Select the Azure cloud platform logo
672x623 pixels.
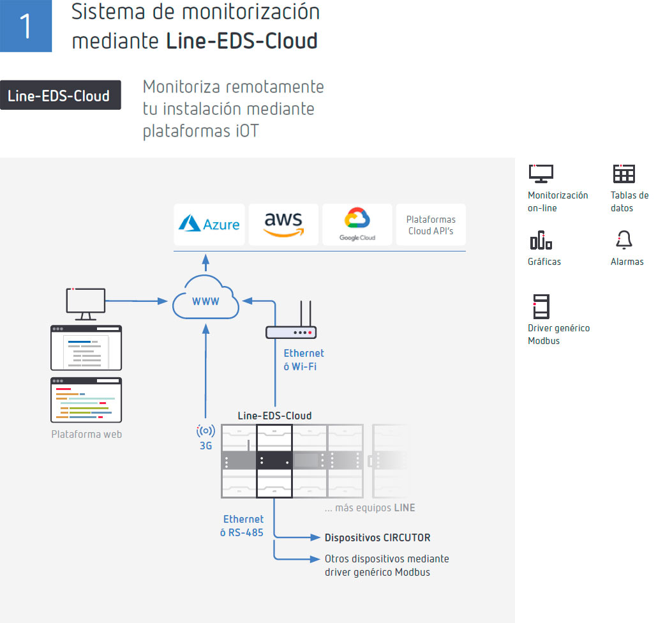(x=209, y=225)
